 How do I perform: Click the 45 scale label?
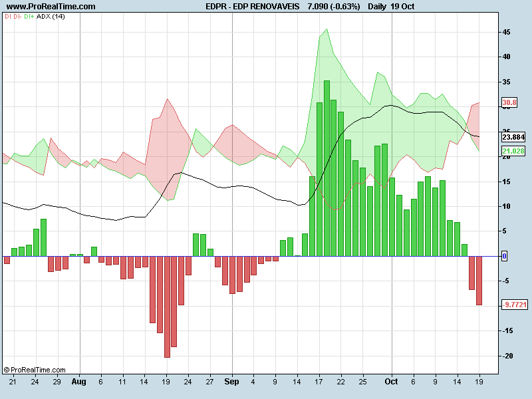point(506,32)
